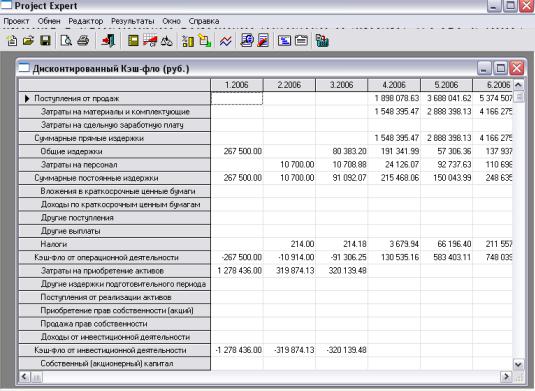535x391 pixels.
Task: Select the Другие выплаты row header
Action: pyautogui.click(x=115, y=231)
